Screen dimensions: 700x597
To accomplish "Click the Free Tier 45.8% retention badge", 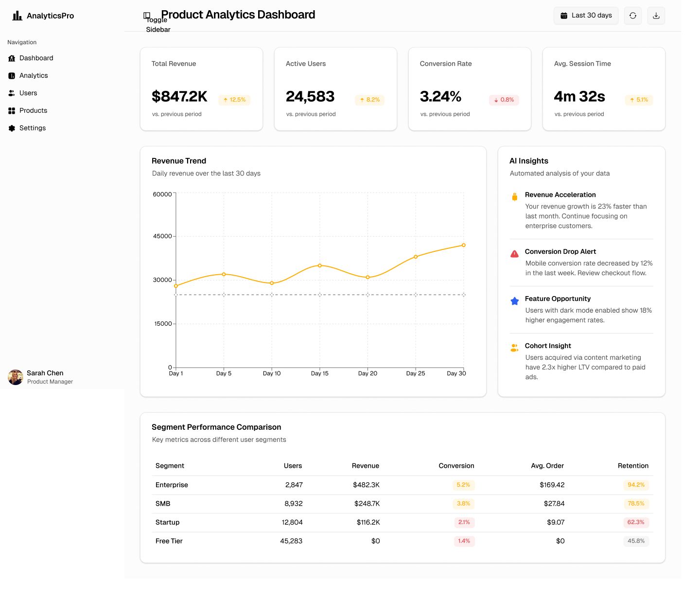I will point(636,541).
